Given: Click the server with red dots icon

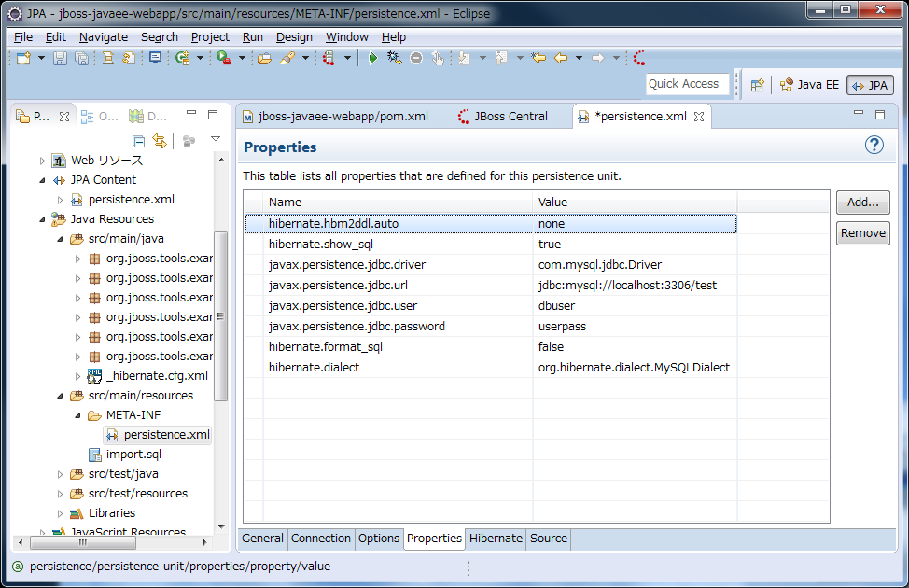Looking at the screenshot, I should point(329,58).
